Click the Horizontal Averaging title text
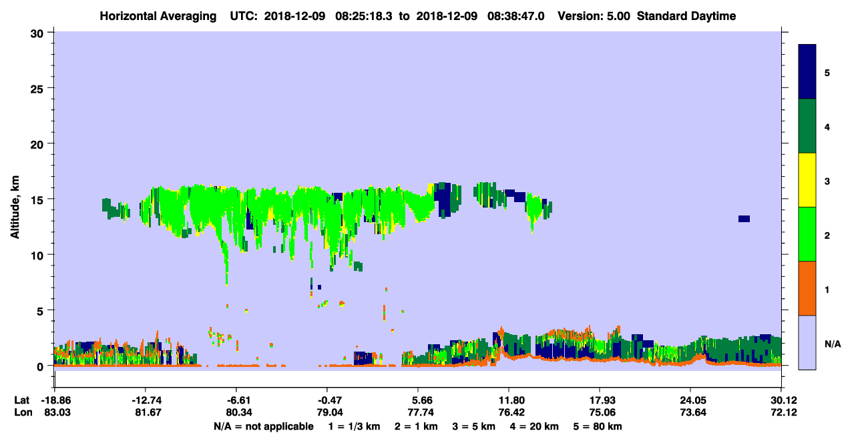Screen dimensions: 868x445 click(158, 16)
